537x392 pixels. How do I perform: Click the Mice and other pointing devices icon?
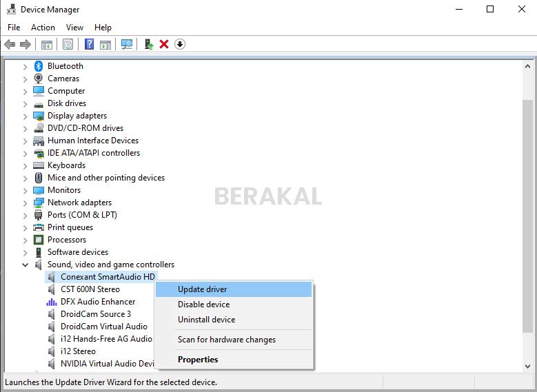39,178
